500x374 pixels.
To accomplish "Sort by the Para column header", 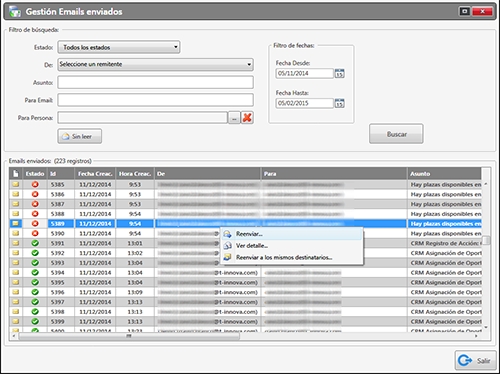I will [334, 174].
